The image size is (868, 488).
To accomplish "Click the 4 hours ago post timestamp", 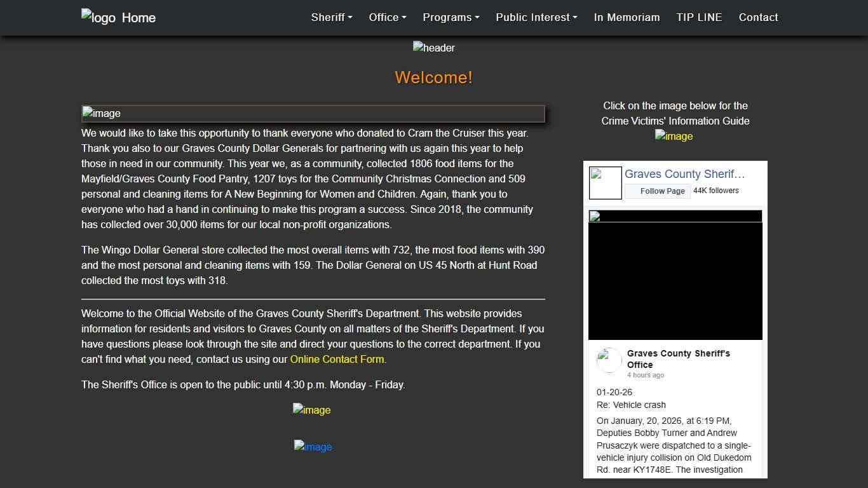I will click(646, 375).
